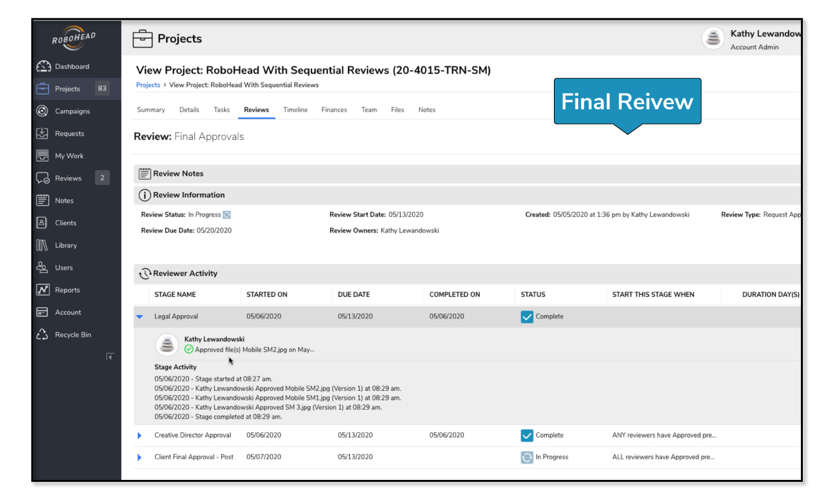Click Complete status checkbox for Creative Director Approval

point(527,436)
